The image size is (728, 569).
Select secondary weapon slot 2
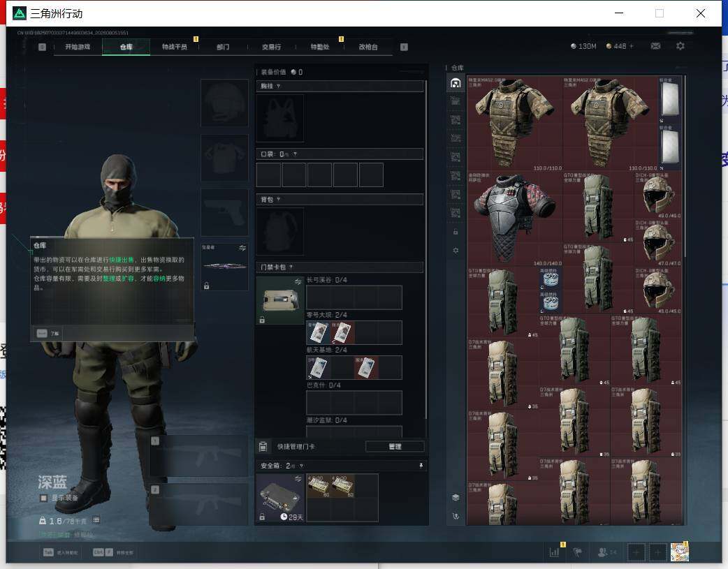[x=198, y=505]
